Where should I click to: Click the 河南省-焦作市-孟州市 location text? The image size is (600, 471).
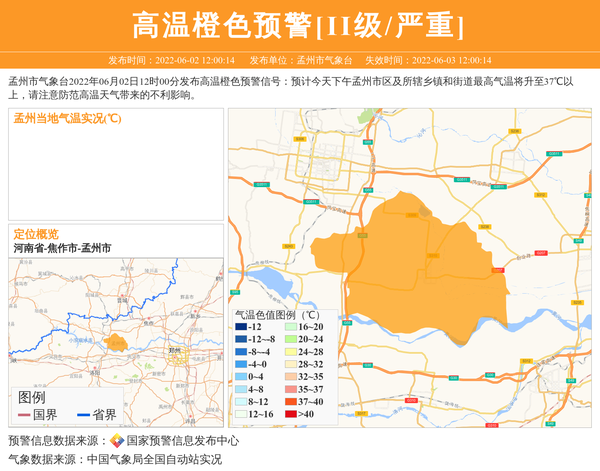point(62,248)
